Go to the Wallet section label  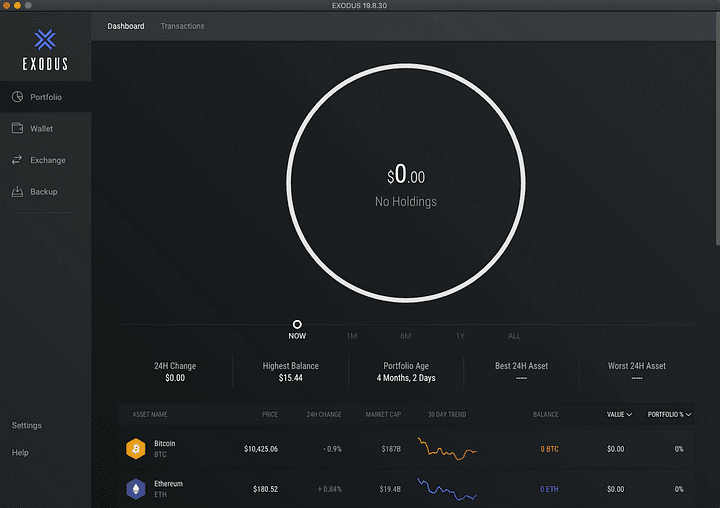41,129
